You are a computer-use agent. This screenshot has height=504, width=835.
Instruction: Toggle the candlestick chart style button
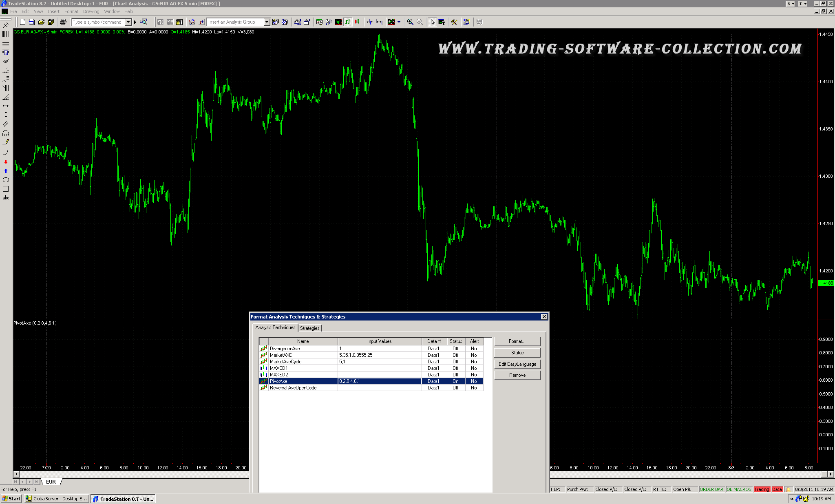[x=357, y=22]
